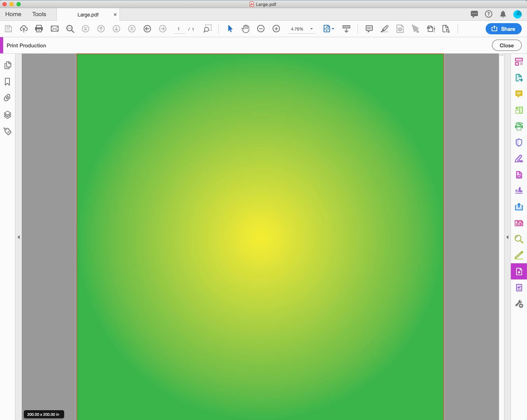The width and height of the screenshot is (527, 420).
Task: Open the chat comments bubble icon
Action: click(x=474, y=14)
